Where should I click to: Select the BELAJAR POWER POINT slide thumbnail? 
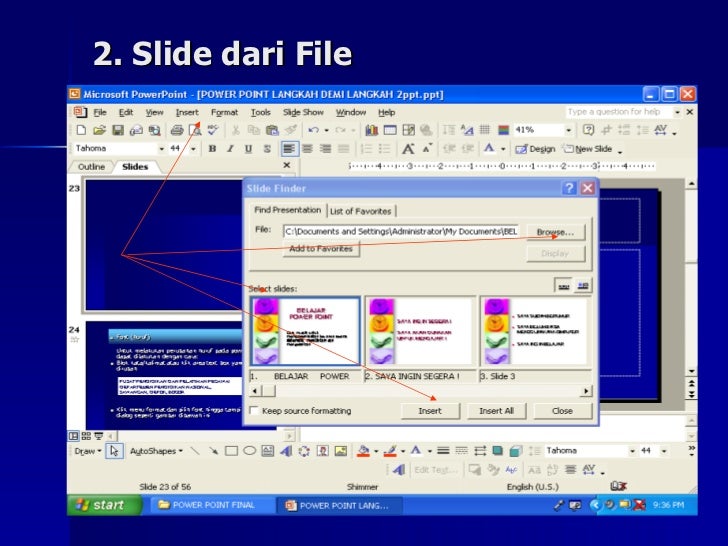[x=305, y=331]
